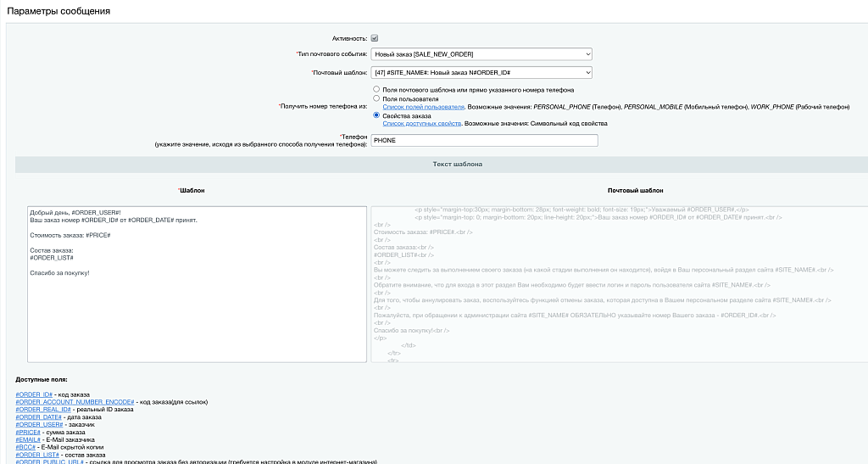Insert the #ORDER_DATE# field link
This screenshot has width=868, height=464.
point(39,417)
